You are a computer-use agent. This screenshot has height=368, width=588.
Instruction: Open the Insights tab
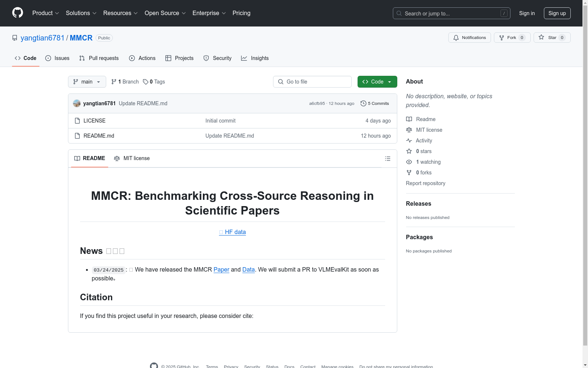coord(255,58)
